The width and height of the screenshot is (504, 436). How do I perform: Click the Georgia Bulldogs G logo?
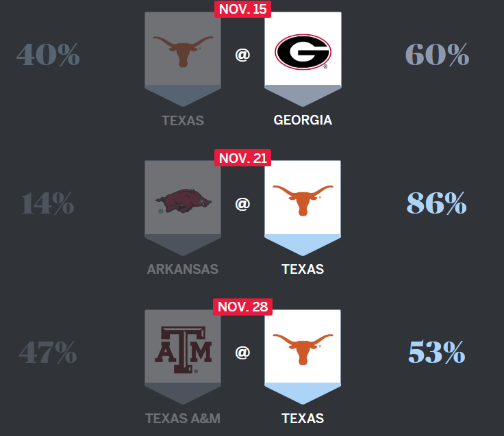pos(303,53)
